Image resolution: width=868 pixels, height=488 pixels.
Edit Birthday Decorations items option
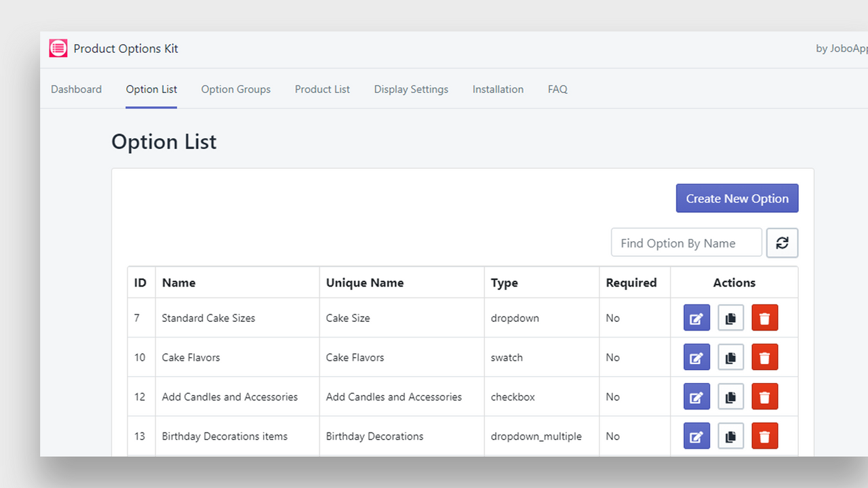point(696,436)
